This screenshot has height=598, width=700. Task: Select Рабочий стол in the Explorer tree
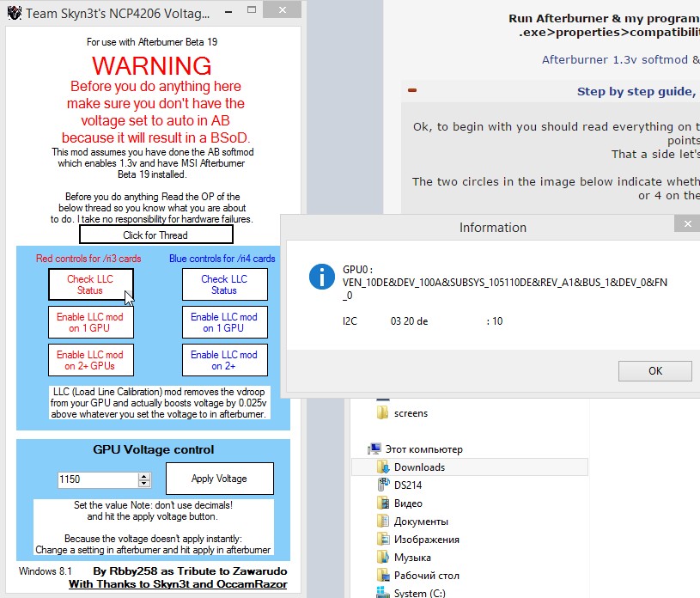pyautogui.click(x=426, y=575)
